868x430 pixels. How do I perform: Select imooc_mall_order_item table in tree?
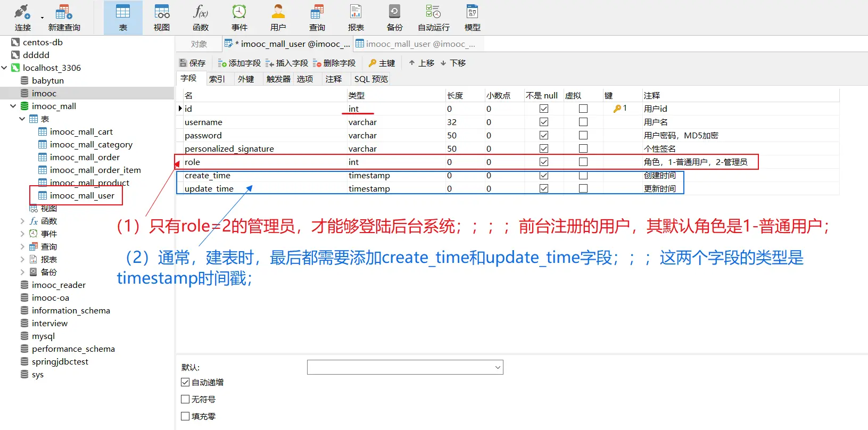(95, 170)
